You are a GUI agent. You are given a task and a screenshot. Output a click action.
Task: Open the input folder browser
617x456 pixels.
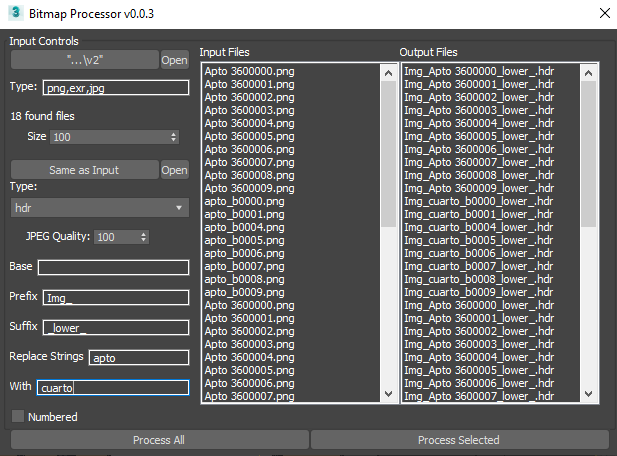pyautogui.click(x=174, y=60)
